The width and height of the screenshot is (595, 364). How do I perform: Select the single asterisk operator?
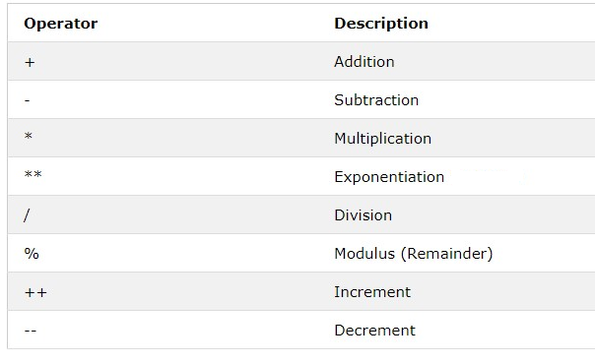(29, 136)
